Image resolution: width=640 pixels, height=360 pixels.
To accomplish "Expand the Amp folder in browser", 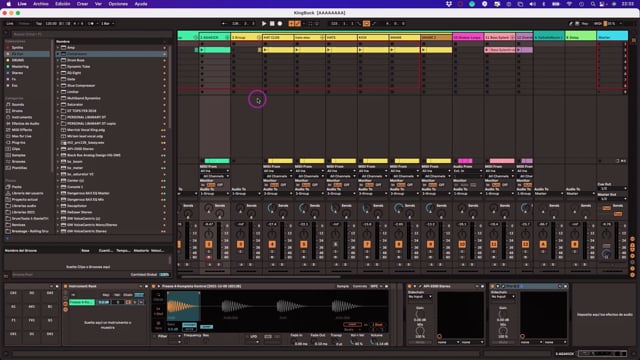I will [58, 47].
